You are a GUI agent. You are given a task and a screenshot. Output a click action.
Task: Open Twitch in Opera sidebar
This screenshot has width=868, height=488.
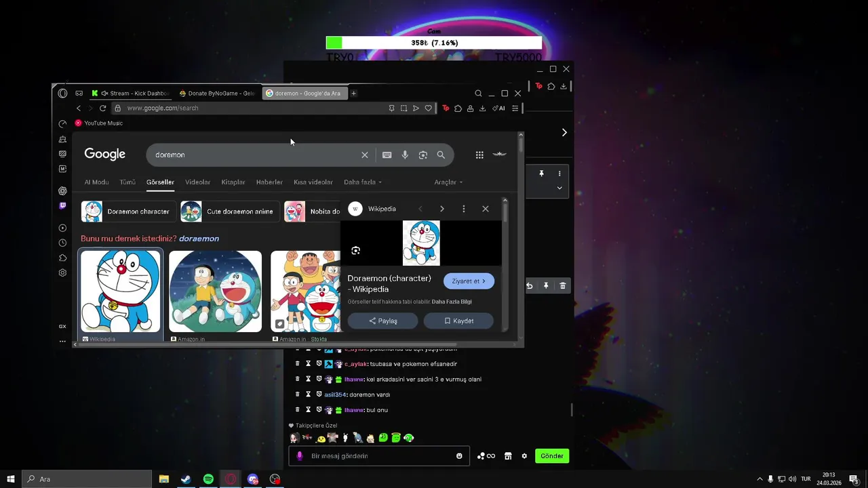pyautogui.click(x=62, y=205)
